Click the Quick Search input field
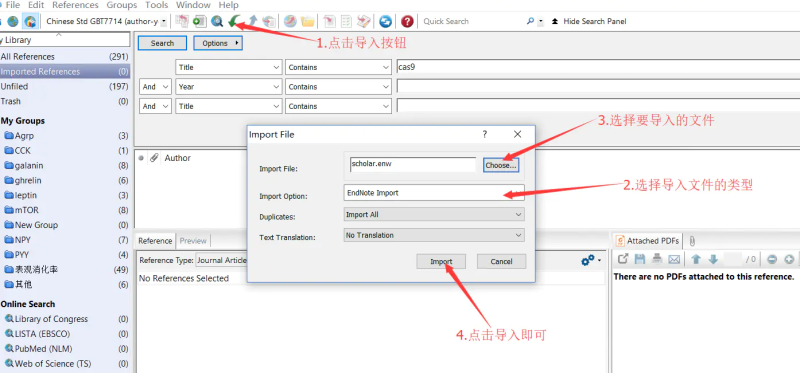This screenshot has width=800, height=373. 472,21
